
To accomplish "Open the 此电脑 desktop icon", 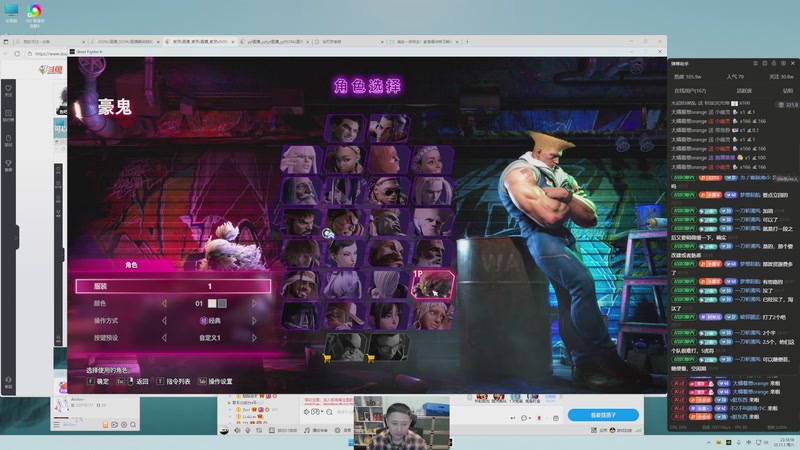I will coord(11,13).
